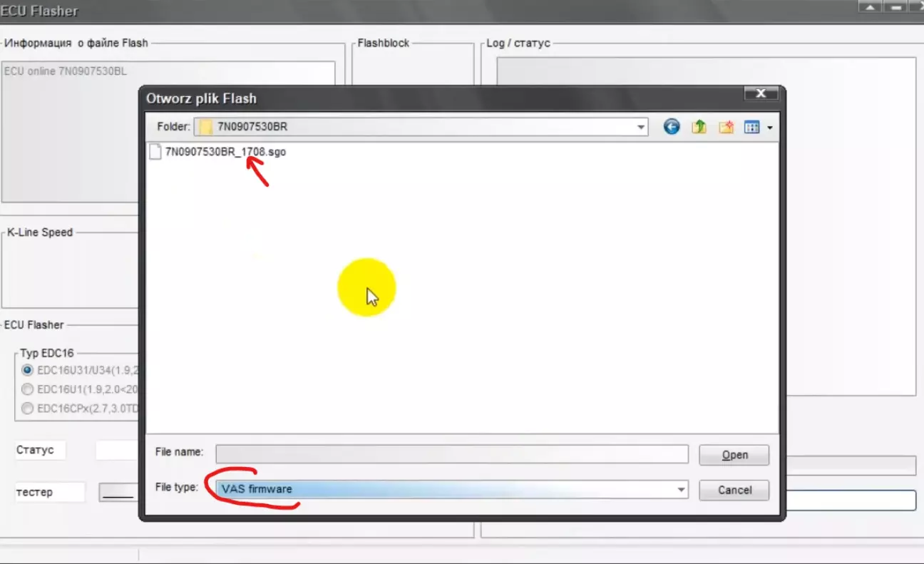Go back to the last visited folder
This screenshot has width=924, height=564.
pos(672,127)
